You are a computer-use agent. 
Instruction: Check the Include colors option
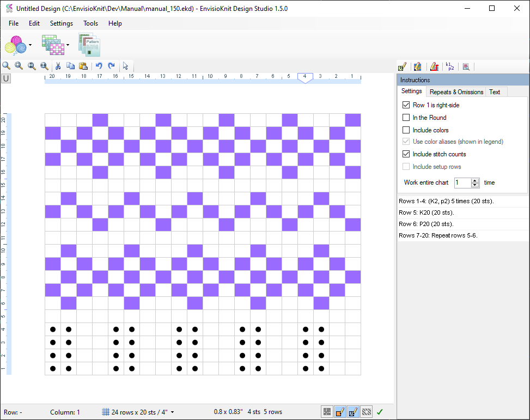(x=406, y=130)
